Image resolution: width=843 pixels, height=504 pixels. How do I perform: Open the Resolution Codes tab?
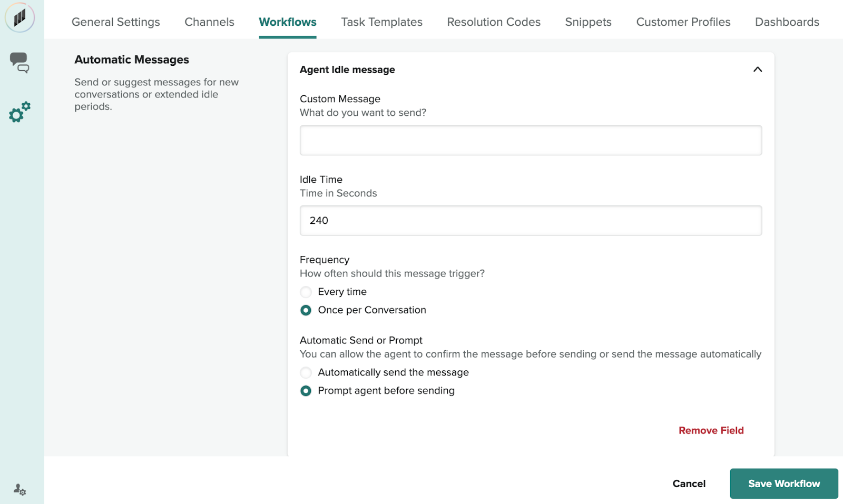(493, 22)
